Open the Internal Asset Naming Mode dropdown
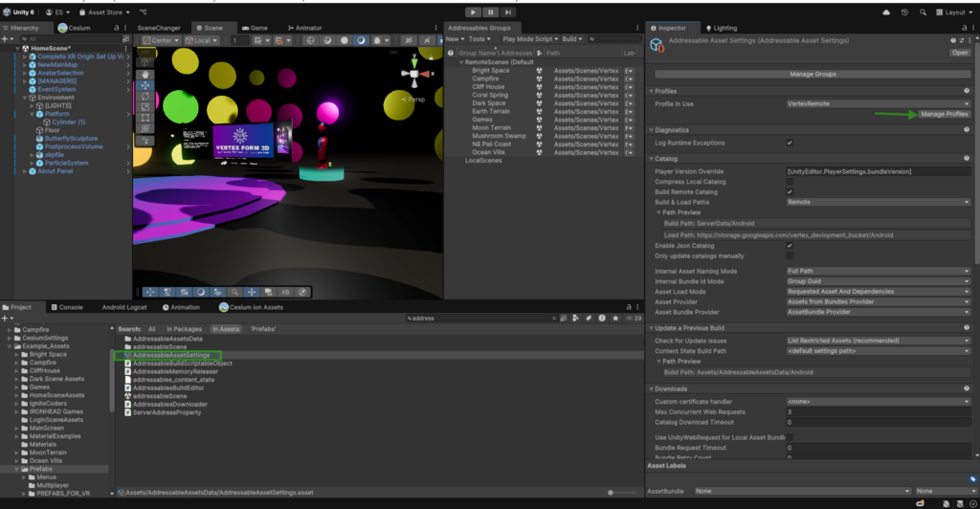This screenshot has width=980, height=509. [878, 272]
